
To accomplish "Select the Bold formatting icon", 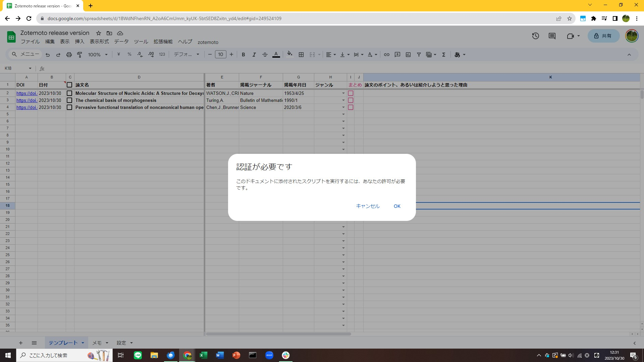I will point(243,54).
